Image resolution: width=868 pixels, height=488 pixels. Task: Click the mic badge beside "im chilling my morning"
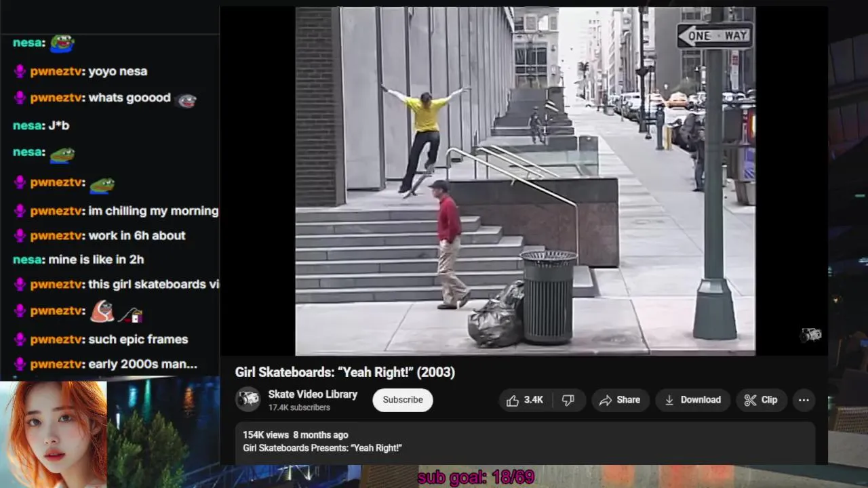(20, 211)
